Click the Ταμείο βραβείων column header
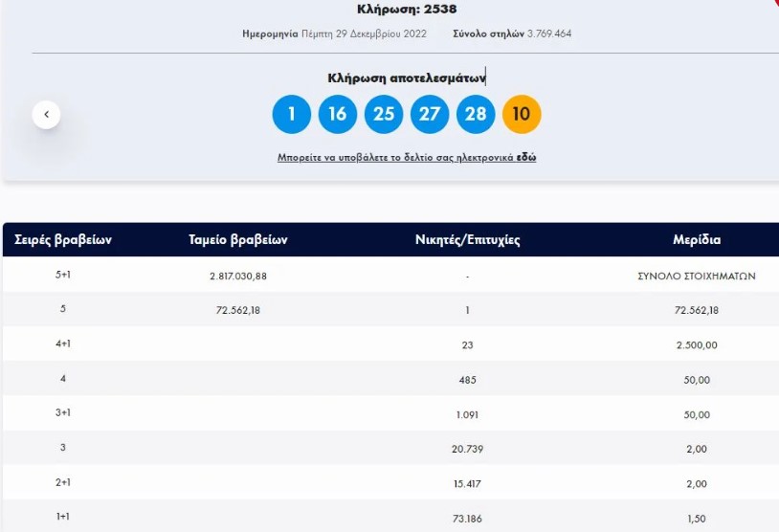This screenshot has width=779, height=532. click(x=238, y=240)
